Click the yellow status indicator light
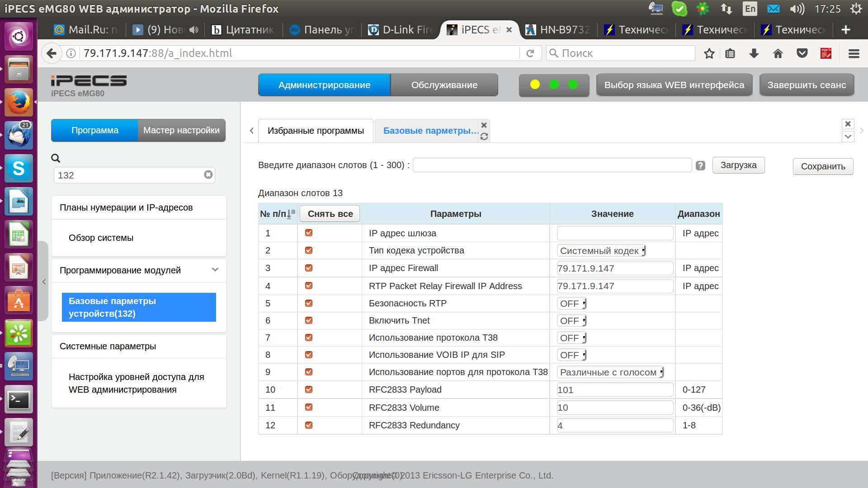This screenshot has width=868, height=488. click(x=535, y=84)
